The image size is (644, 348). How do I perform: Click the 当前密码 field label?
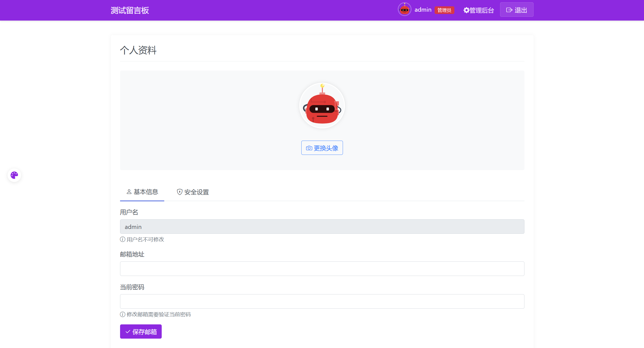[132, 287]
